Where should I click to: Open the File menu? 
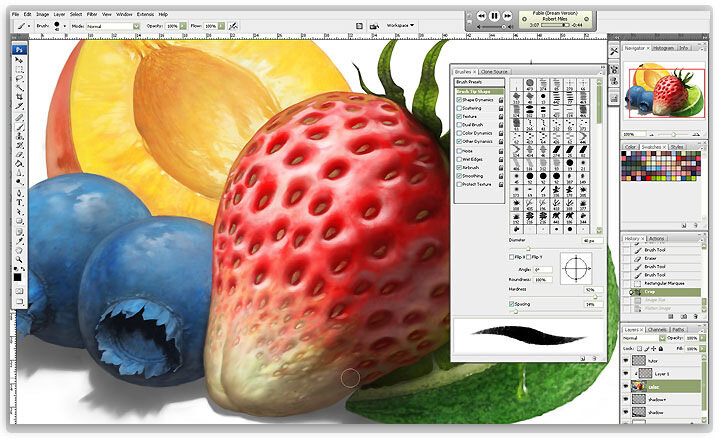point(16,14)
